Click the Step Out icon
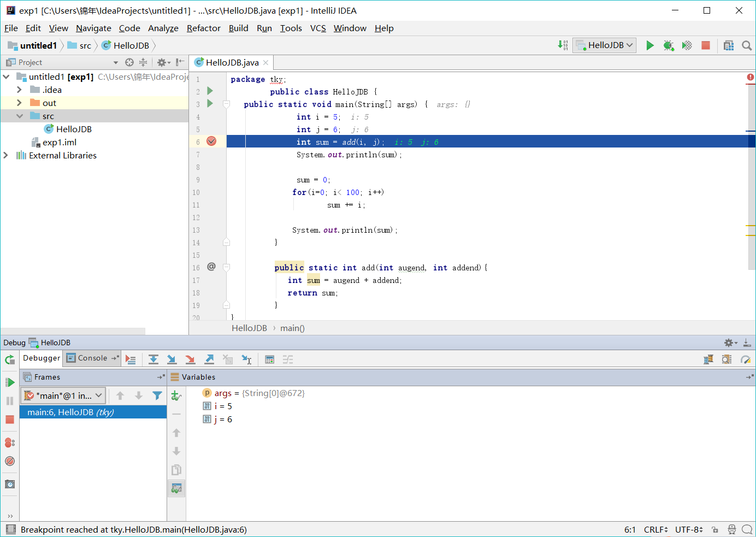Viewport: 756px width, 537px height. pyautogui.click(x=209, y=359)
